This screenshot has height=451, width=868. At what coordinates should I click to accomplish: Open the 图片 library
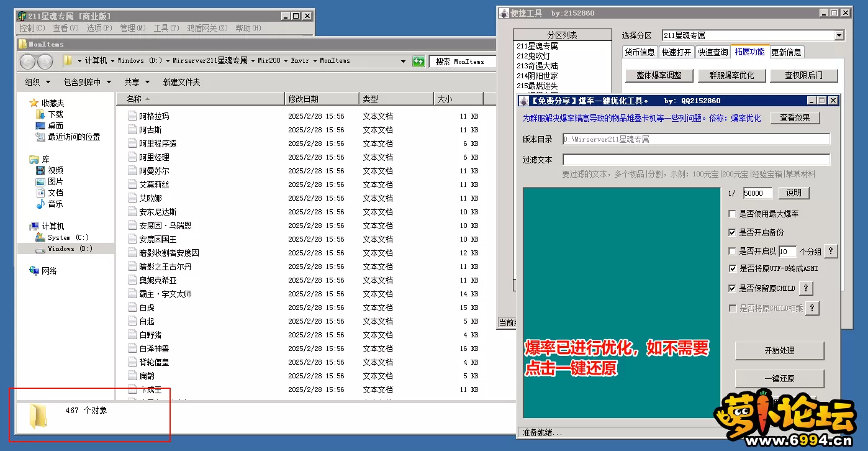(50, 181)
